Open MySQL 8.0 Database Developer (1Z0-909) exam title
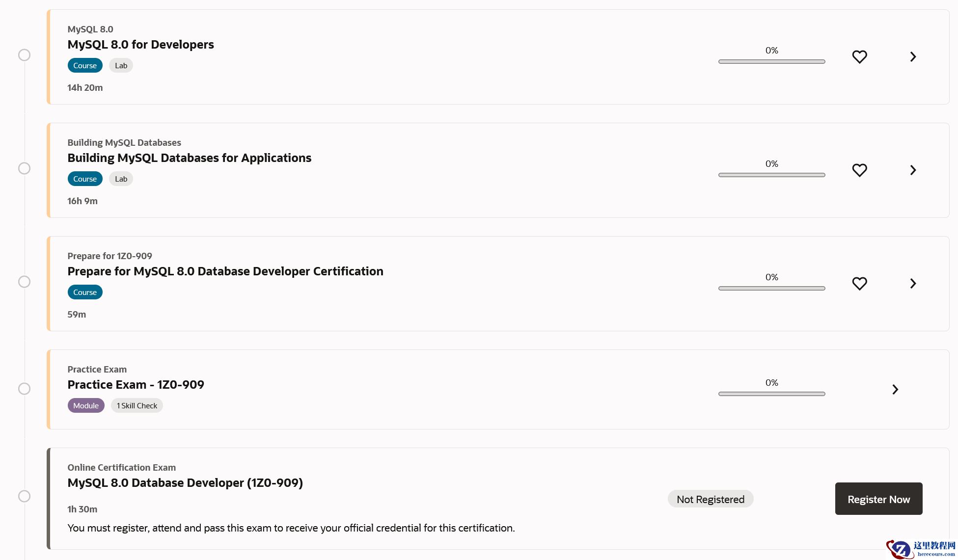 point(185,483)
